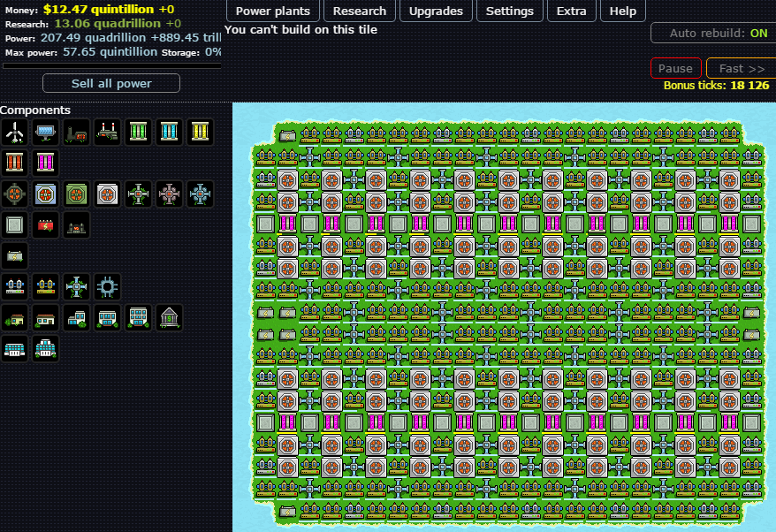Select the magenta fuel cell component
The width and height of the screenshot is (776, 532).
click(x=46, y=163)
